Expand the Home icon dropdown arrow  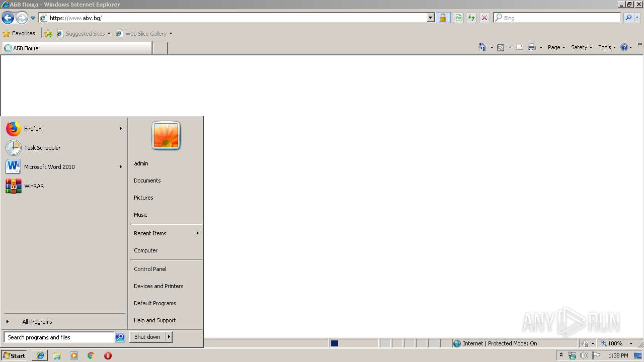(x=492, y=47)
